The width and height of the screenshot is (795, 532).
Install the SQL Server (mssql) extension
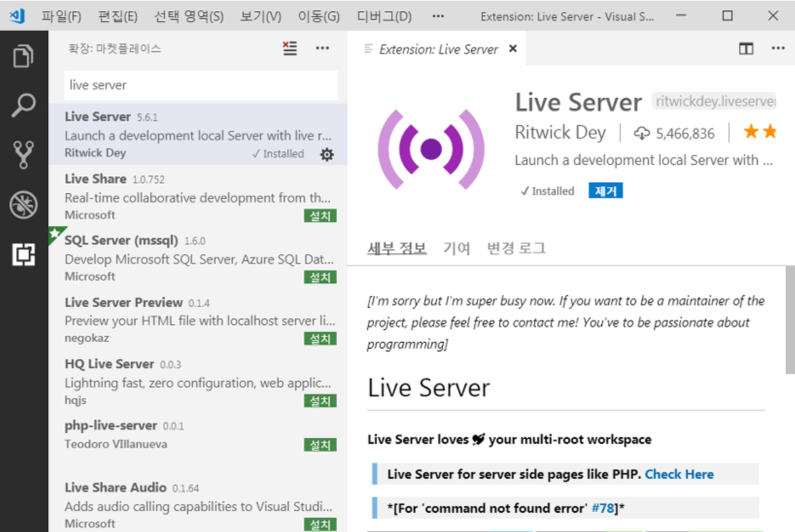(x=320, y=277)
